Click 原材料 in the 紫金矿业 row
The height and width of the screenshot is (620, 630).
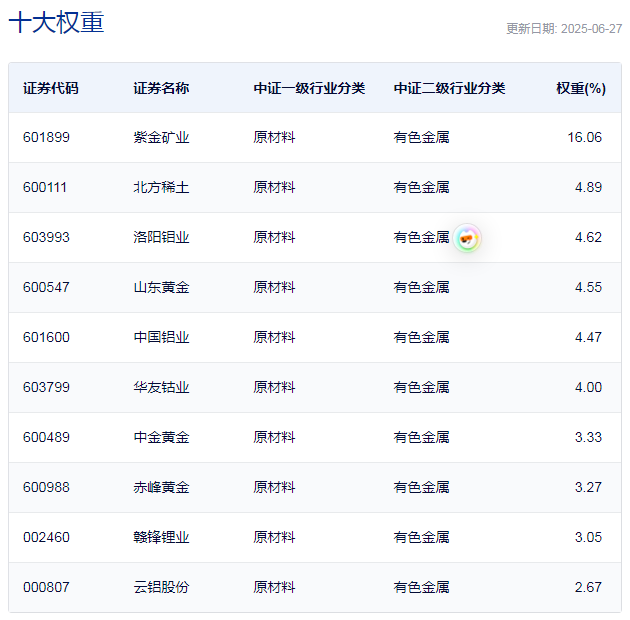(274, 137)
